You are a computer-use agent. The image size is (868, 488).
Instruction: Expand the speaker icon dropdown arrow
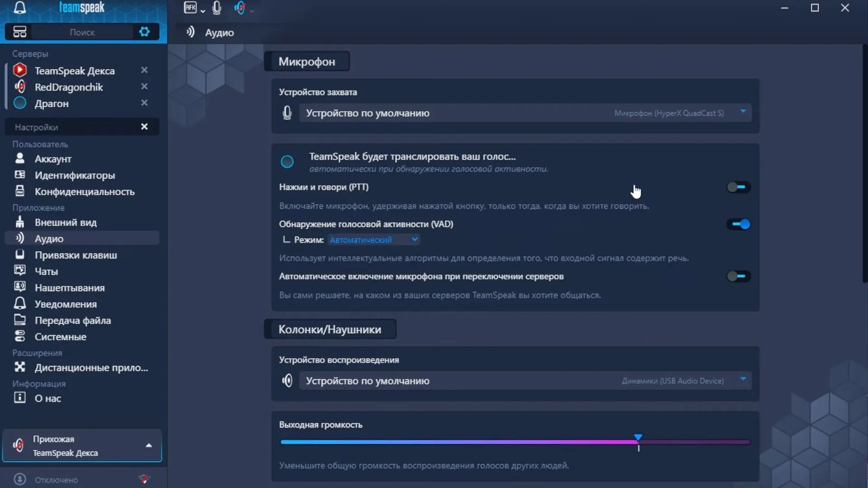pyautogui.click(x=252, y=11)
